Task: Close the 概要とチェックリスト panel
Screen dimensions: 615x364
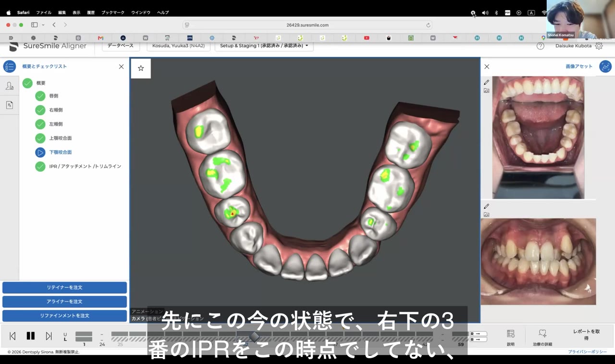Action: pyautogui.click(x=121, y=67)
